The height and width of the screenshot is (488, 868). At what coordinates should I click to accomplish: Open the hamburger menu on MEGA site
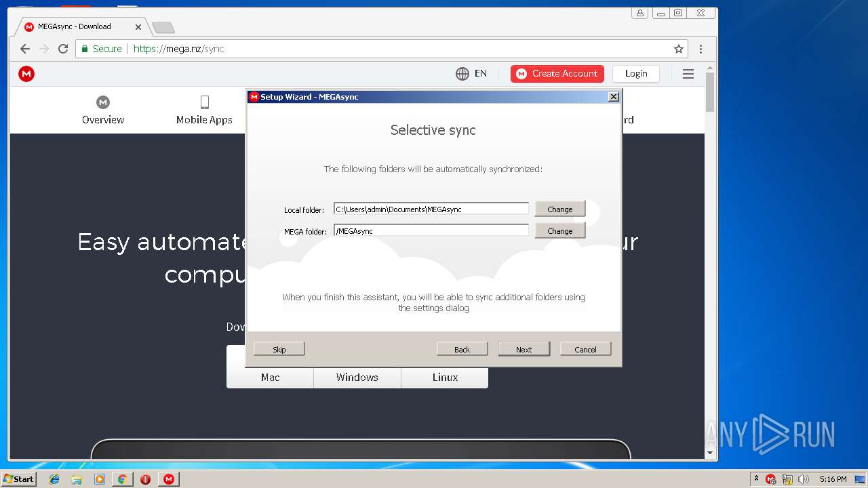pos(688,74)
